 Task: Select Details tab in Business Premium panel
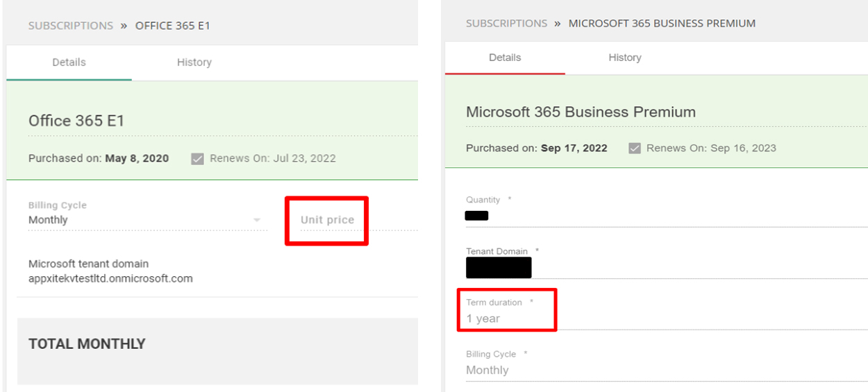click(x=505, y=58)
